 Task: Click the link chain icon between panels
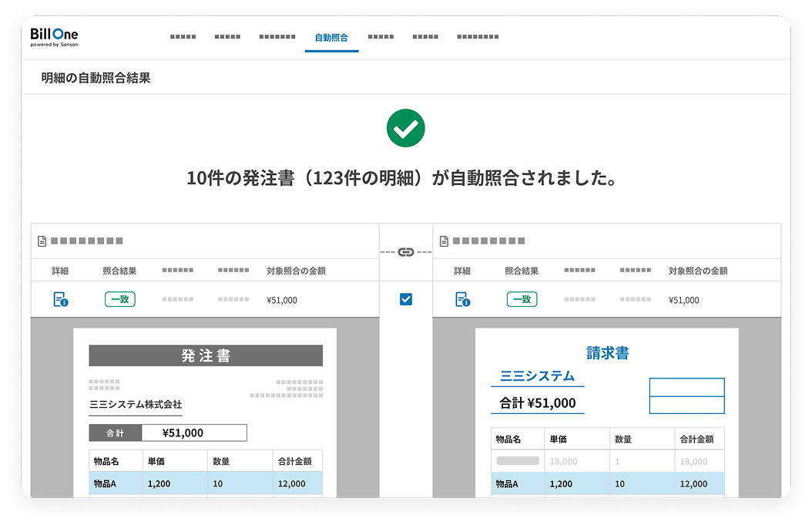click(x=406, y=252)
